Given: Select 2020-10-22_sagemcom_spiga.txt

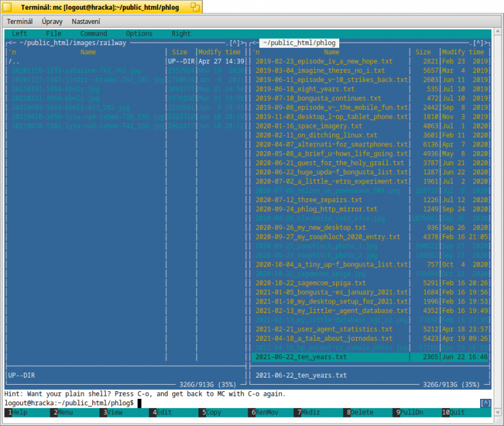Looking at the screenshot, I should (x=370, y=283).
